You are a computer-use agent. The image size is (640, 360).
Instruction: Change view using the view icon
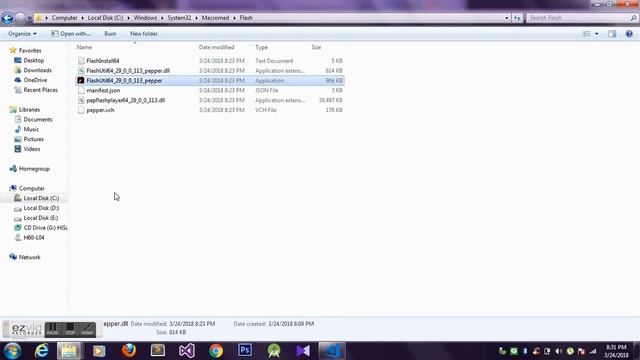(x=587, y=34)
